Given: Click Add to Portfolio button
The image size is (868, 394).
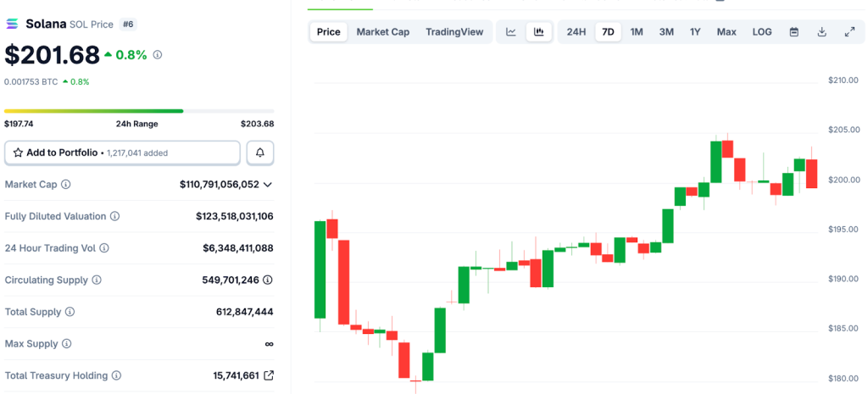Looking at the screenshot, I should 122,153.
